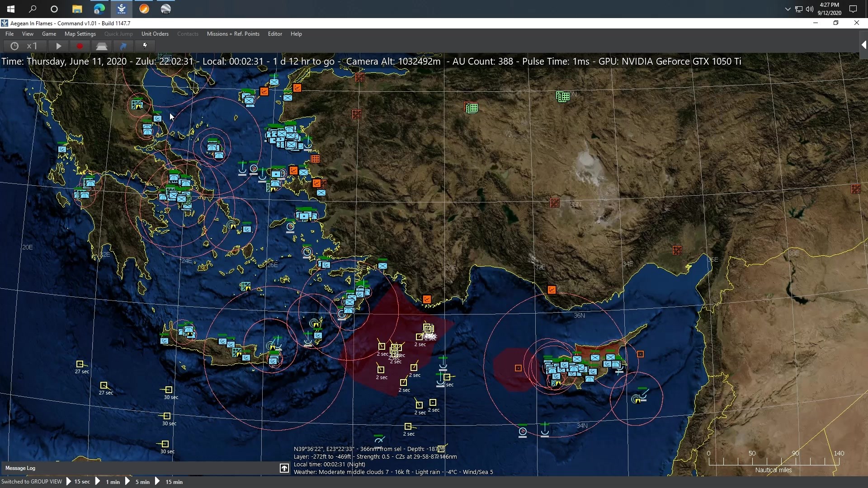Open the Game menu
The width and height of the screenshot is (868, 488).
click(x=49, y=34)
